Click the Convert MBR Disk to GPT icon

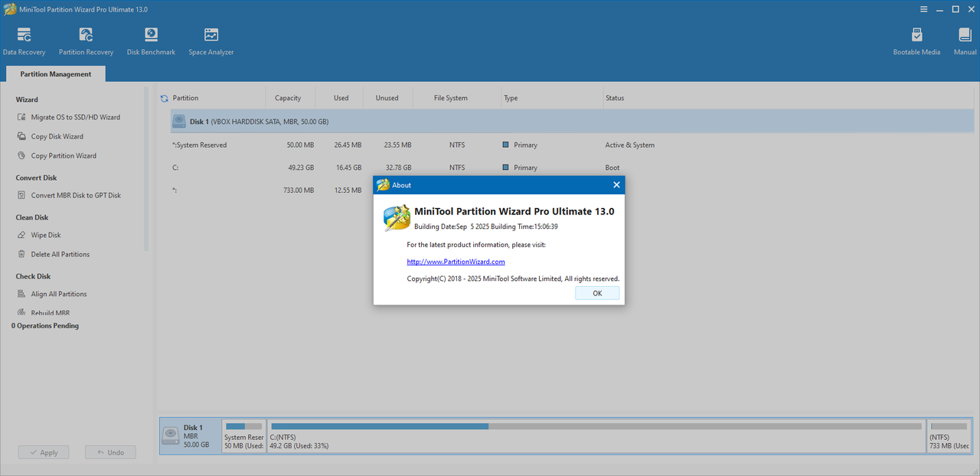coord(22,195)
